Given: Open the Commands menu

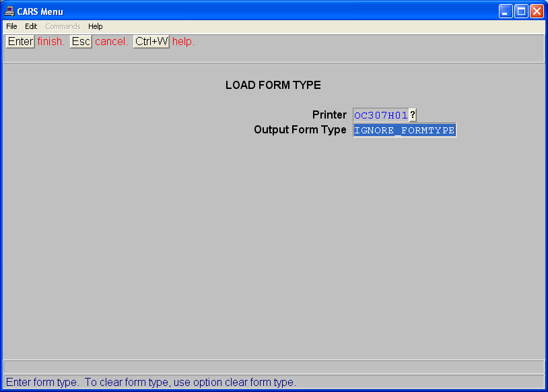Looking at the screenshot, I should tap(63, 26).
